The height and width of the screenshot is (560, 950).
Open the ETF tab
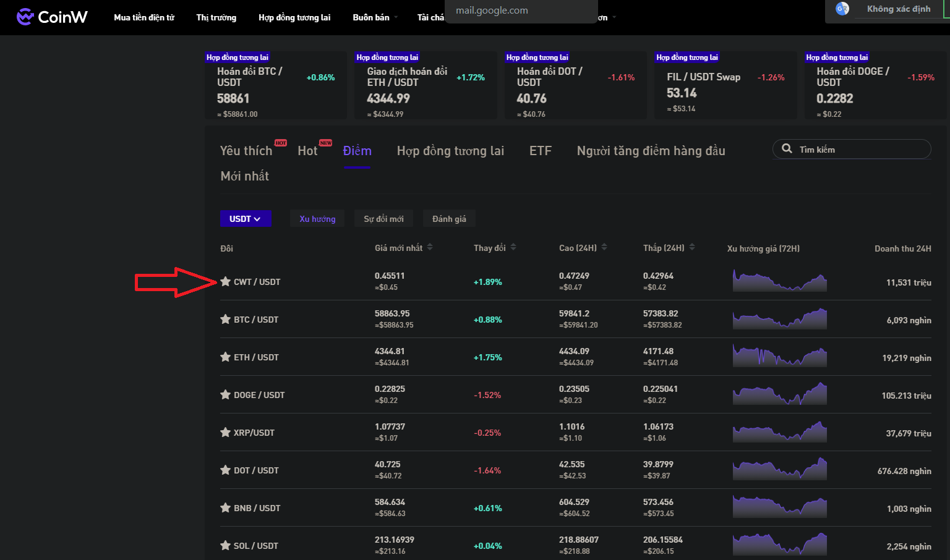[x=540, y=151]
